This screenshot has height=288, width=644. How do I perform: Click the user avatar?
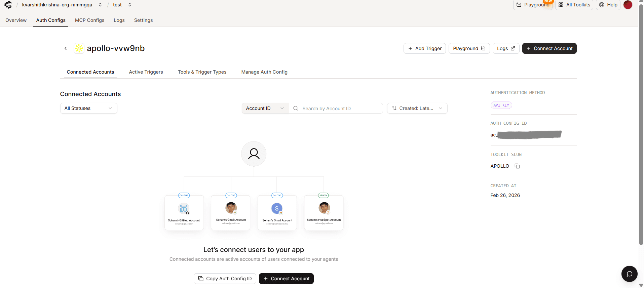click(628, 5)
